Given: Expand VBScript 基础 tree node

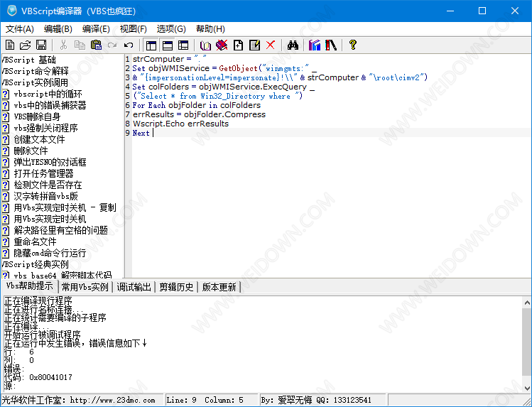Looking at the screenshot, I should (x=29, y=60).
